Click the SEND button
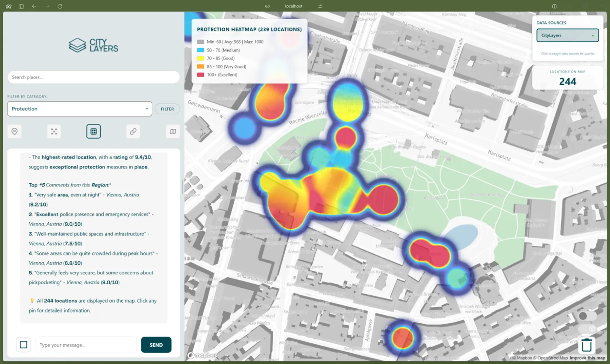Screen dimensions: 610x364 coord(156,345)
